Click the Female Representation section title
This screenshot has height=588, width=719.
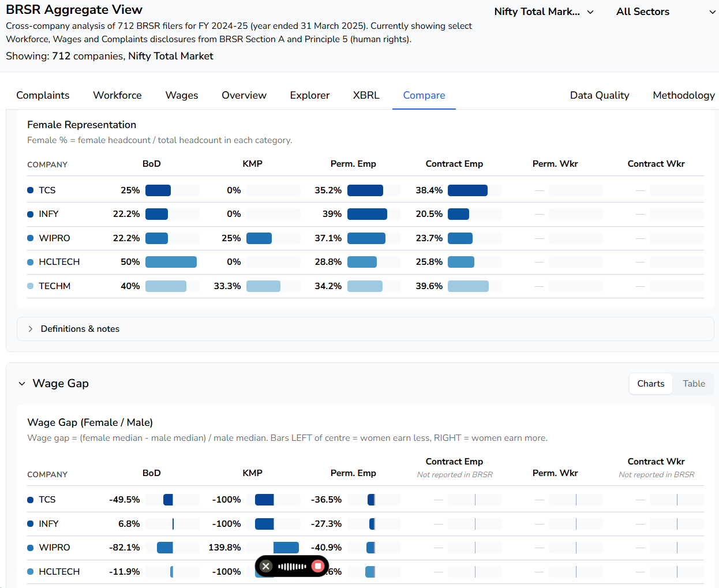pyautogui.click(x=82, y=125)
